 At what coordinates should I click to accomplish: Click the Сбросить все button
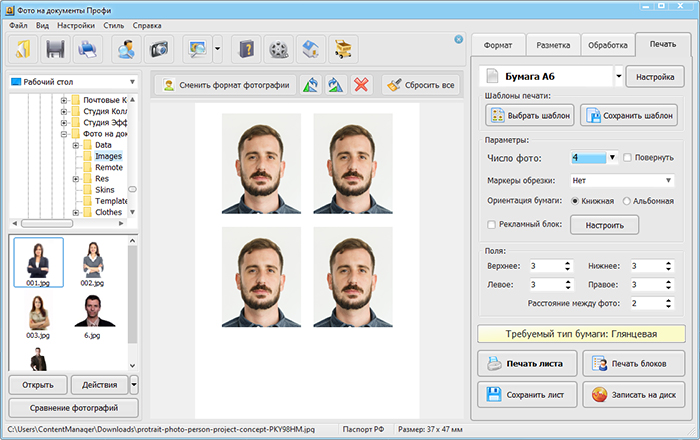pos(421,85)
